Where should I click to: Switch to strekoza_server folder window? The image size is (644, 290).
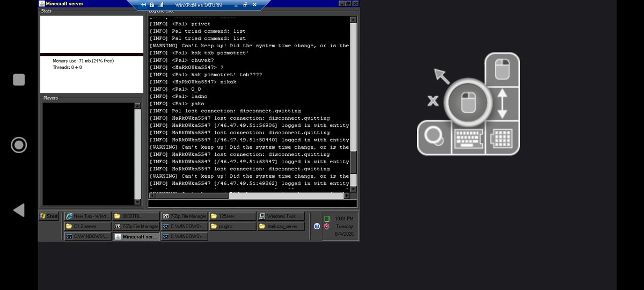click(281, 226)
